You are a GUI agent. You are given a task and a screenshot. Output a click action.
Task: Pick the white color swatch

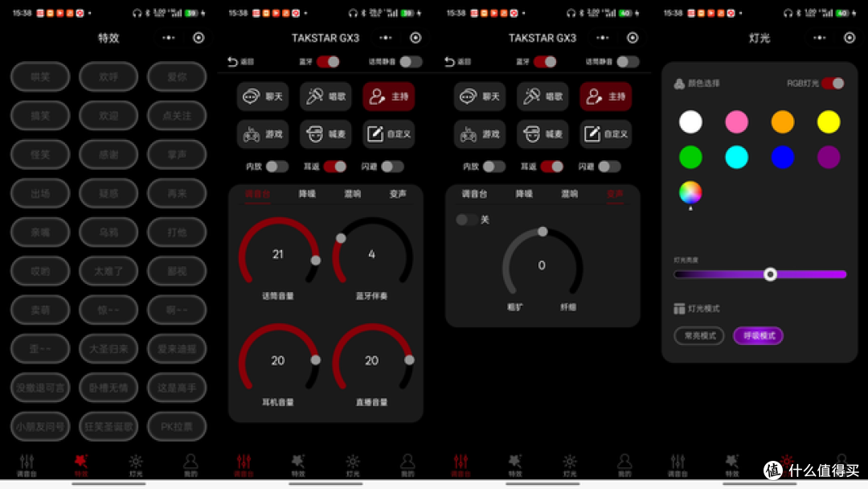(x=690, y=121)
